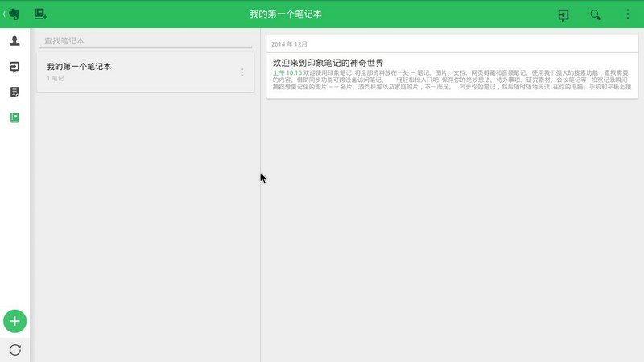Open the note 欢迎来到印象笔记的神奇世界
Screen dimensions: 644x362
coord(452,75)
